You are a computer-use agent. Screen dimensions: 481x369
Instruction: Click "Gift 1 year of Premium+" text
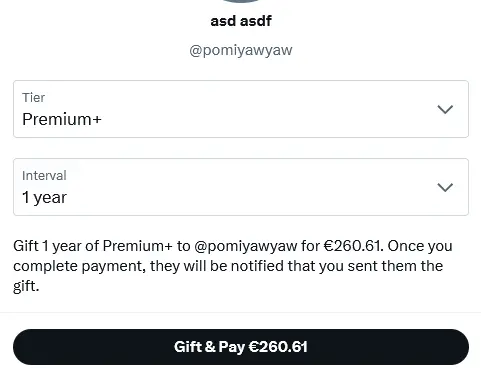[93, 246]
